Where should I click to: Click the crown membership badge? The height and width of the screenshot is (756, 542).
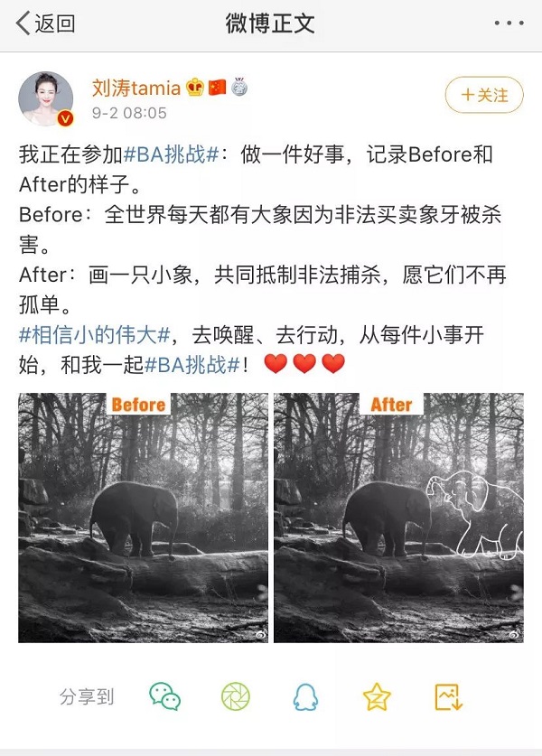[x=195, y=88]
